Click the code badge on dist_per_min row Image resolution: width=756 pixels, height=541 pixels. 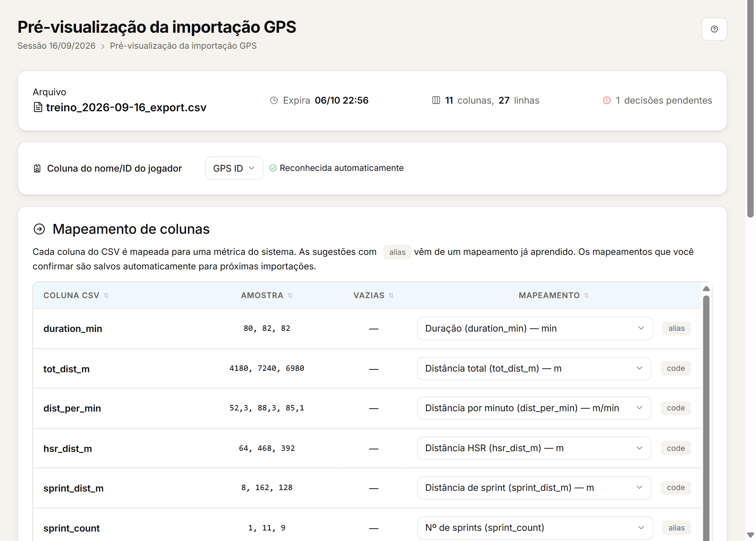coord(676,408)
